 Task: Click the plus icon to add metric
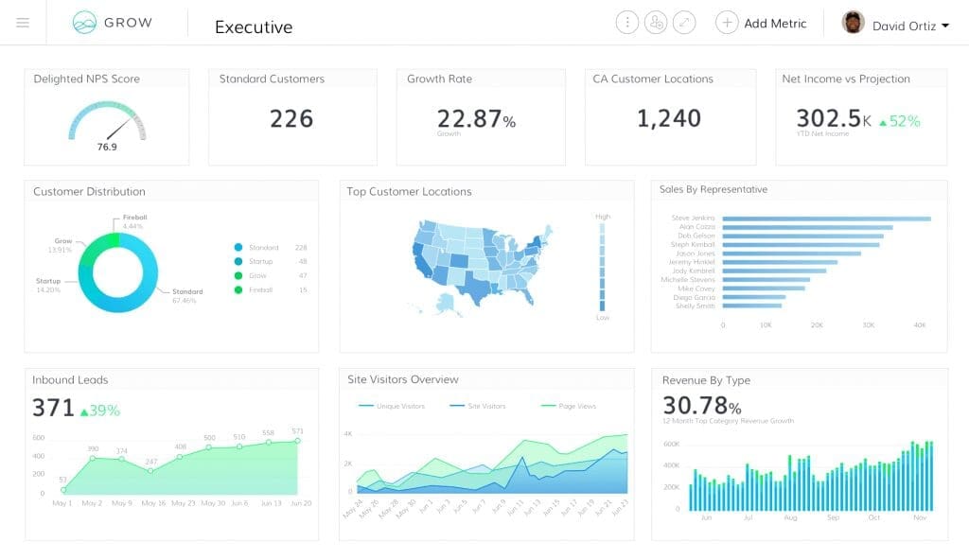pyautogui.click(x=726, y=24)
